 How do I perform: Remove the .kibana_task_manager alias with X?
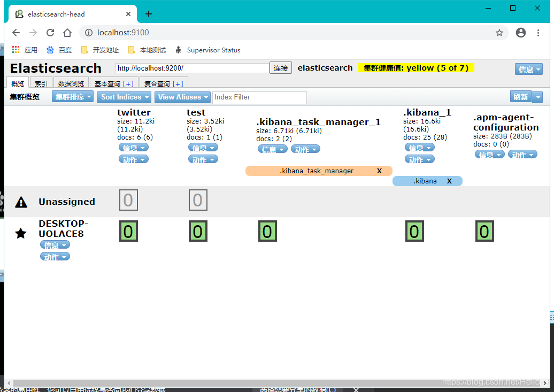tap(380, 171)
